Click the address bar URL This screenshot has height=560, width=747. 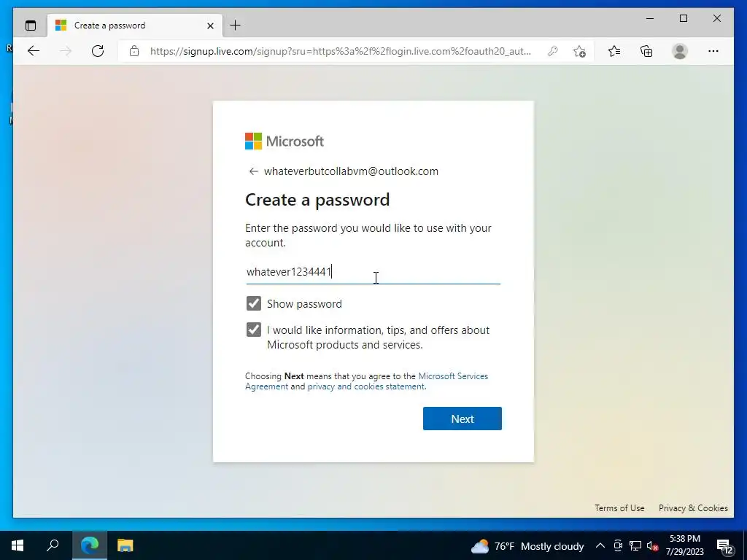click(x=341, y=51)
